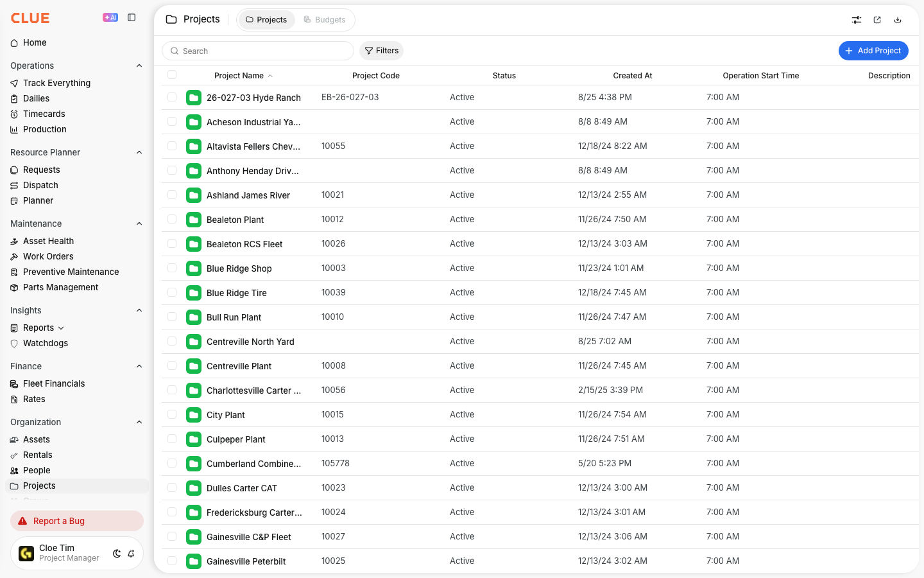Switch to the Budgets tab
This screenshot has width=924, height=578.
coord(325,20)
